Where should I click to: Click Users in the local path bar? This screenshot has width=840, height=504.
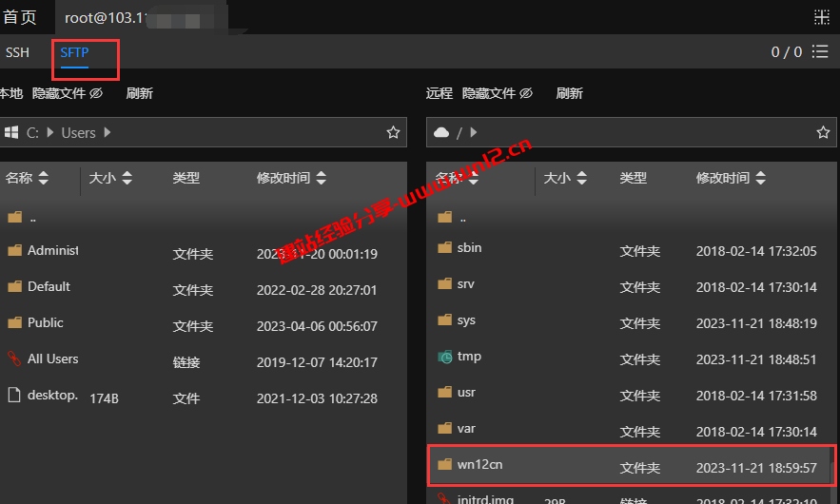click(78, 133)
